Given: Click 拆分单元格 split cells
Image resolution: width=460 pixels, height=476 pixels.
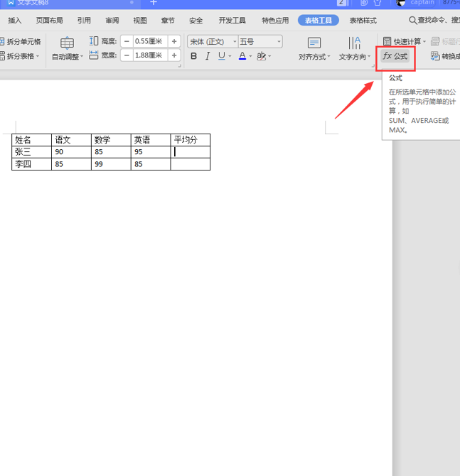Looking at the screenshot, I should 21,42.
